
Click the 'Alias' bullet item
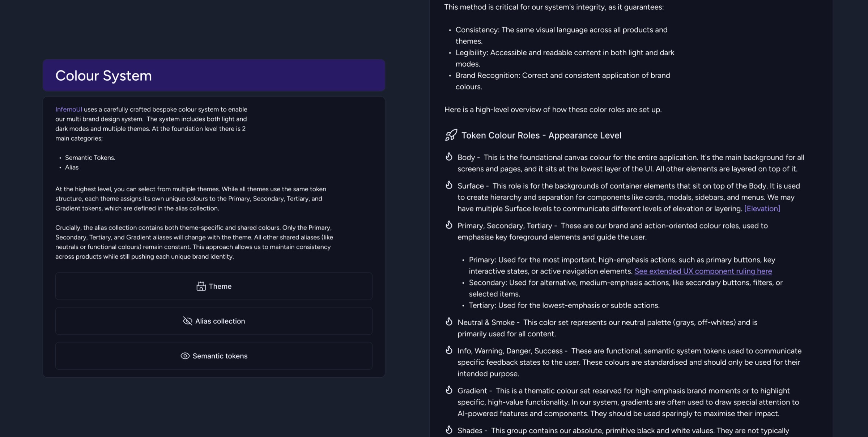(x=72, y=167)
